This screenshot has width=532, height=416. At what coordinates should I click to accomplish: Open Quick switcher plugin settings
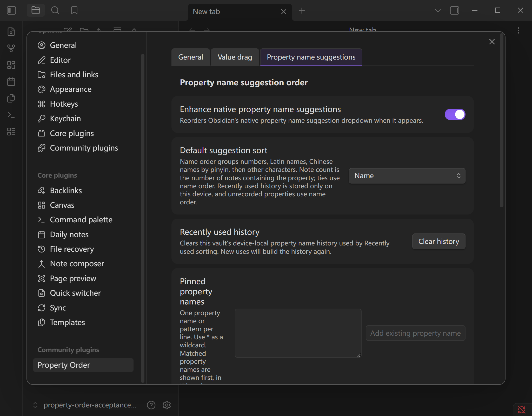pyautogui.click(x=83, y=293)
